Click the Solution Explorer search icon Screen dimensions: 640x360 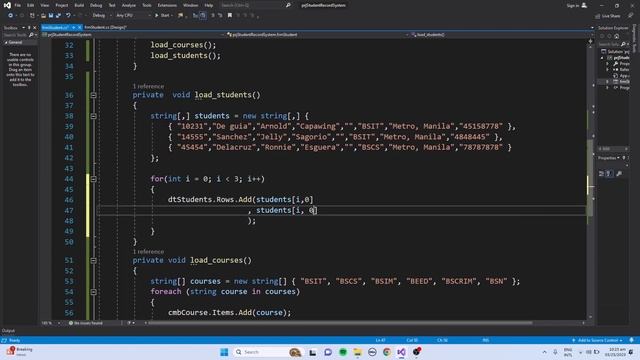pos(623,44)
